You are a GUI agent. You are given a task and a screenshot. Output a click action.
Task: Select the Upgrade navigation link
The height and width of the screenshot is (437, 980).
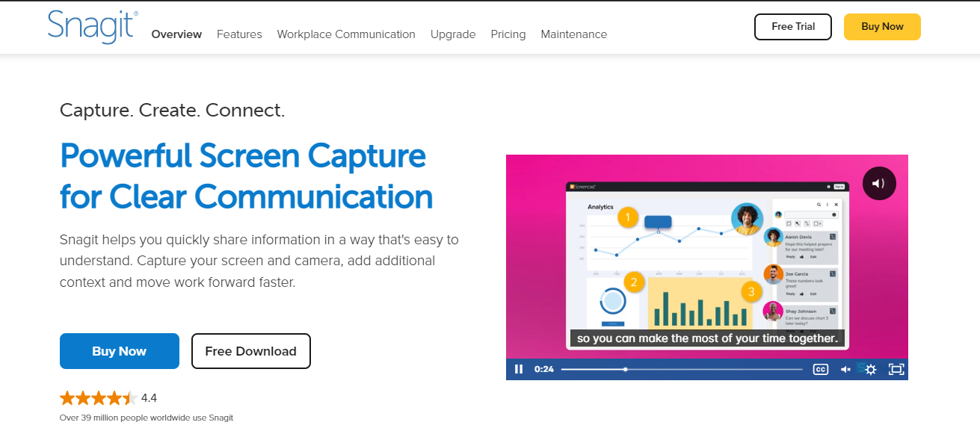click(453, 34)
